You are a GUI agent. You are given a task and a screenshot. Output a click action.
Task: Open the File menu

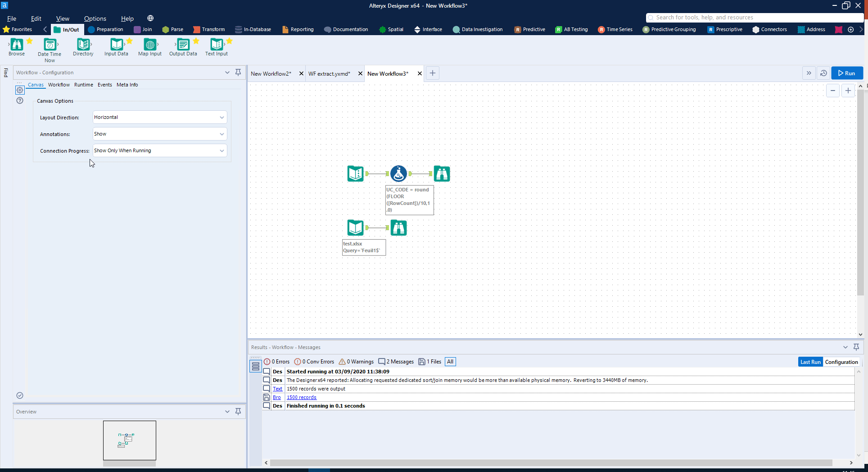(x=12, y=18)
